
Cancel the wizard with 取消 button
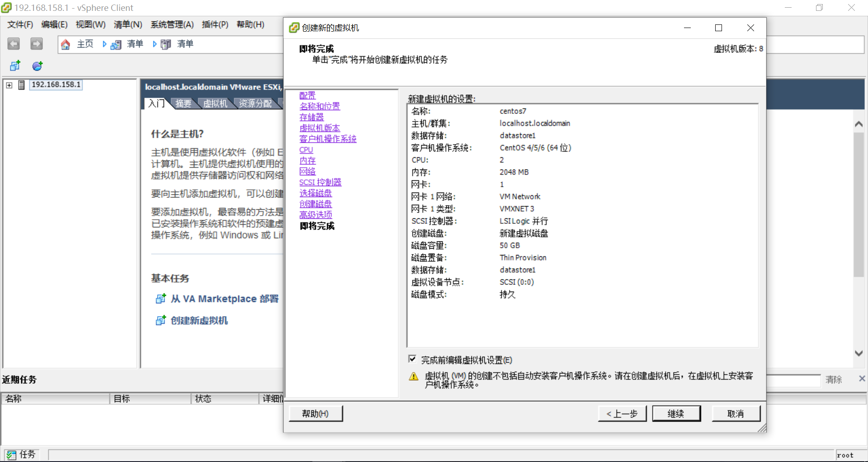[x=736, y=413]
